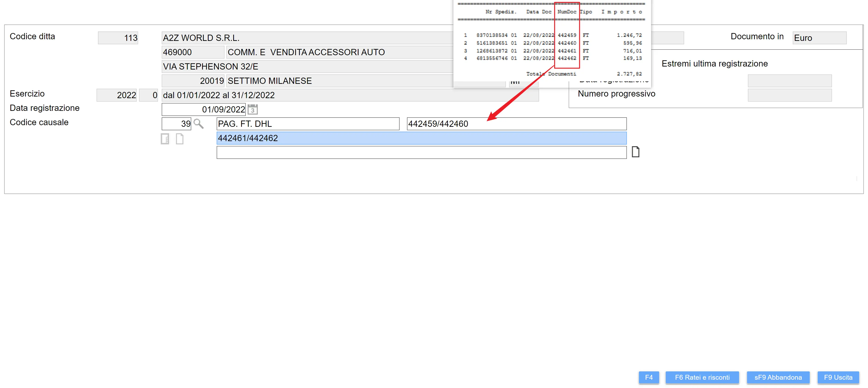Click grayed ledger book icon below causale

tap(165, 139)
